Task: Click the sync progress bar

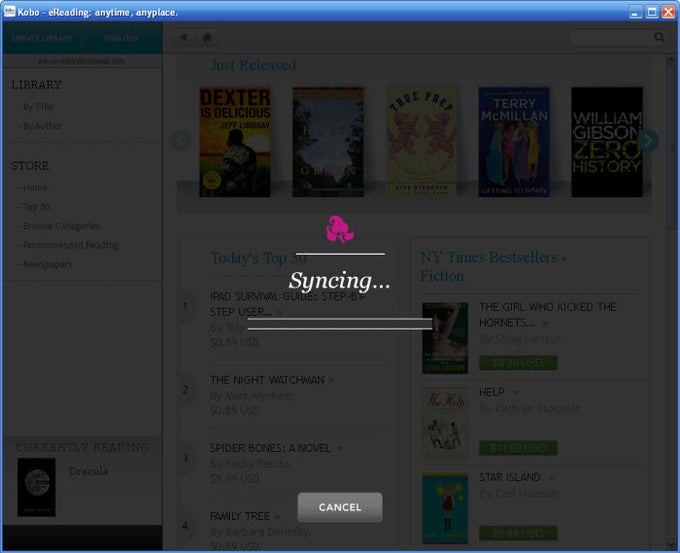Action: 340,324
